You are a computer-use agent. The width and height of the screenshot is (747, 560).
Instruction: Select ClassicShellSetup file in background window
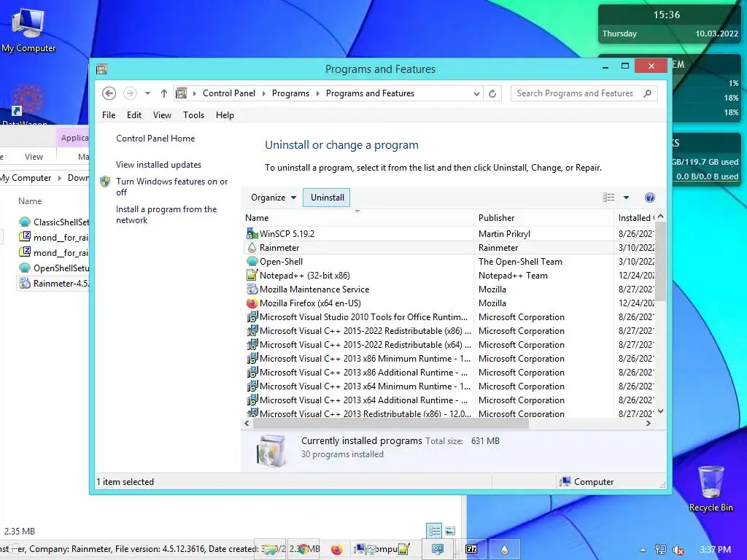(54, 222)
